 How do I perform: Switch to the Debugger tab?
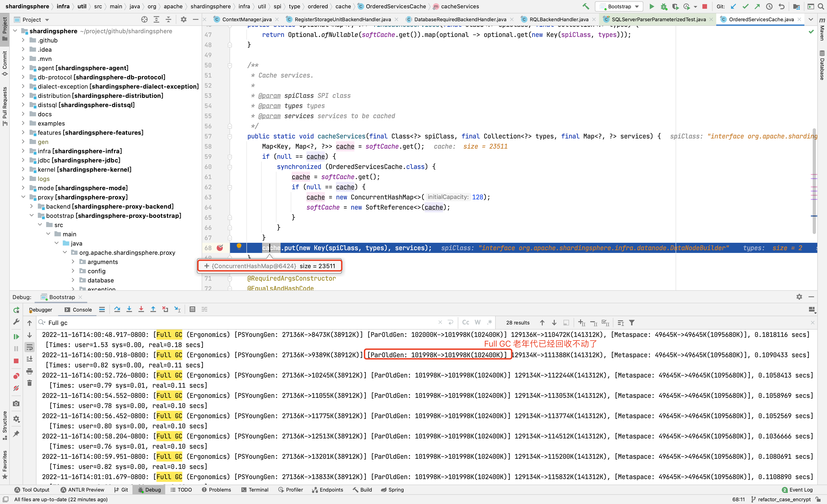click(40, 310)
